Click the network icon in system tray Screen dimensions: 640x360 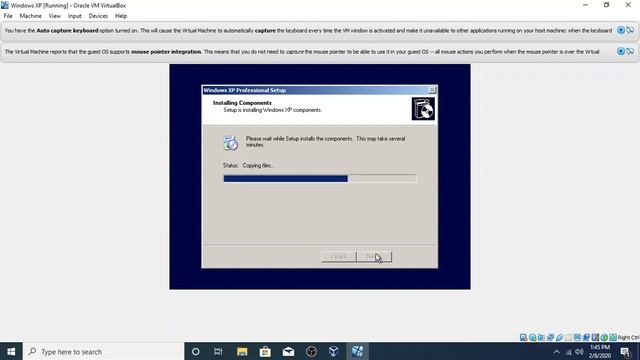tap(568, 351)
